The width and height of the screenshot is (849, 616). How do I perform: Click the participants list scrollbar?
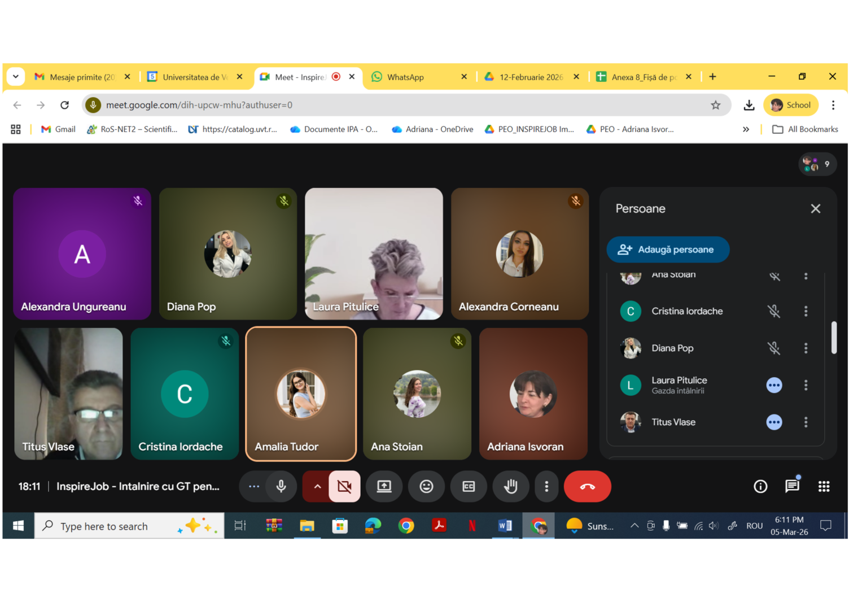pyautogui.click(x=834, y=338)
